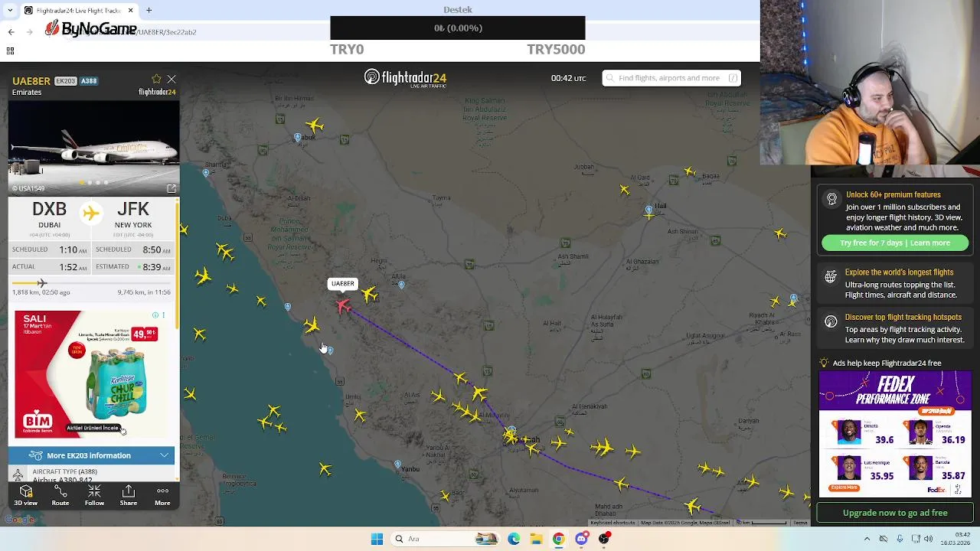This screenshot has height=551, width=980.
Task: Open the browser apps grid shortcut
Action: [x=10, y=51]
